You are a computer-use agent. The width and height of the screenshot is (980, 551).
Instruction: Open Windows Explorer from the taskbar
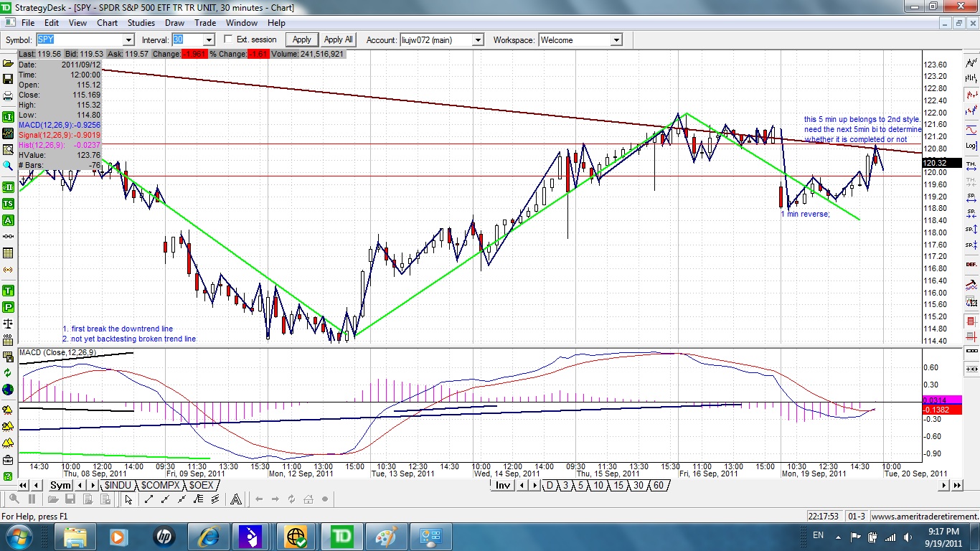click(x=76, y=537)
